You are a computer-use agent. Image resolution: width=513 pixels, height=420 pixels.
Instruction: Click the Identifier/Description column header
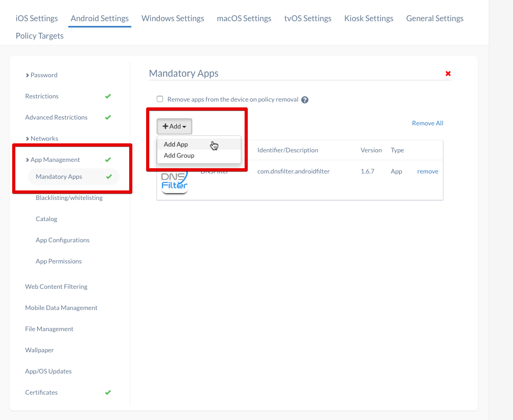pos(287,150)
